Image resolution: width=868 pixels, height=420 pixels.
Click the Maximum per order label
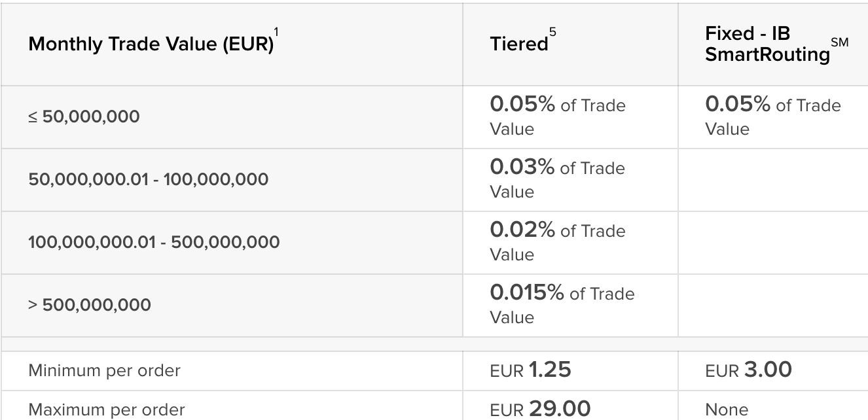click(x=106, y=410)
